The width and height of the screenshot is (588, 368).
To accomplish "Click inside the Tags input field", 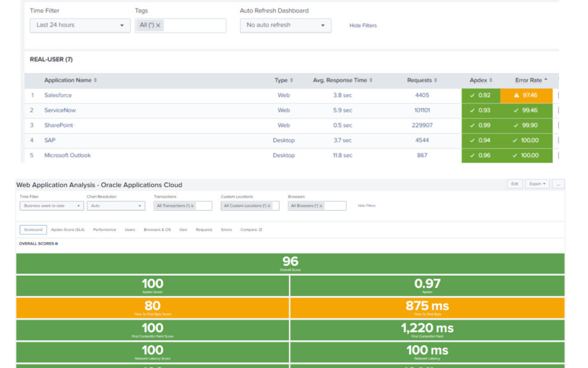I will coord(193,25).
